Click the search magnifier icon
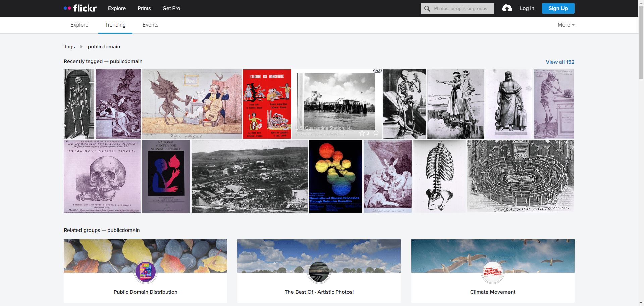Image resolution: width=644 pixels, height=306 pixels. tap(427, 9)
